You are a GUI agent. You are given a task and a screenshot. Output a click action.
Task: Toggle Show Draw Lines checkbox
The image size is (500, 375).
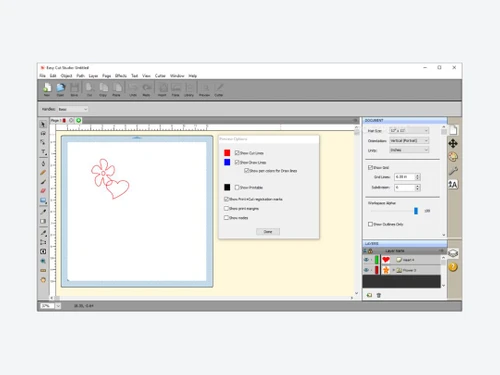click(x=237, y=162)
